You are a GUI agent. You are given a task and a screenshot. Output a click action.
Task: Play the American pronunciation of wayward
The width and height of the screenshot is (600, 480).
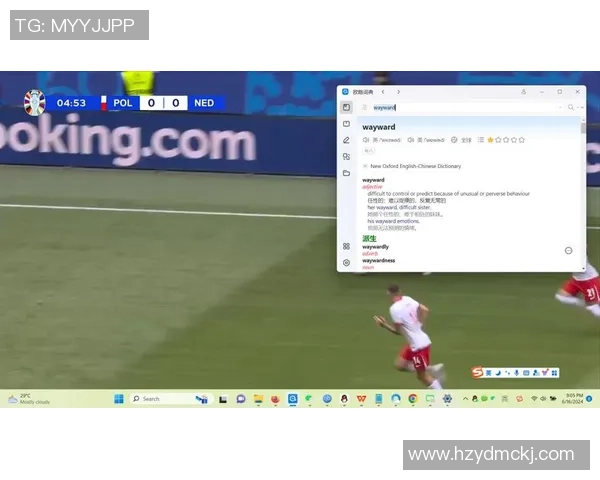tap(411, 140)
